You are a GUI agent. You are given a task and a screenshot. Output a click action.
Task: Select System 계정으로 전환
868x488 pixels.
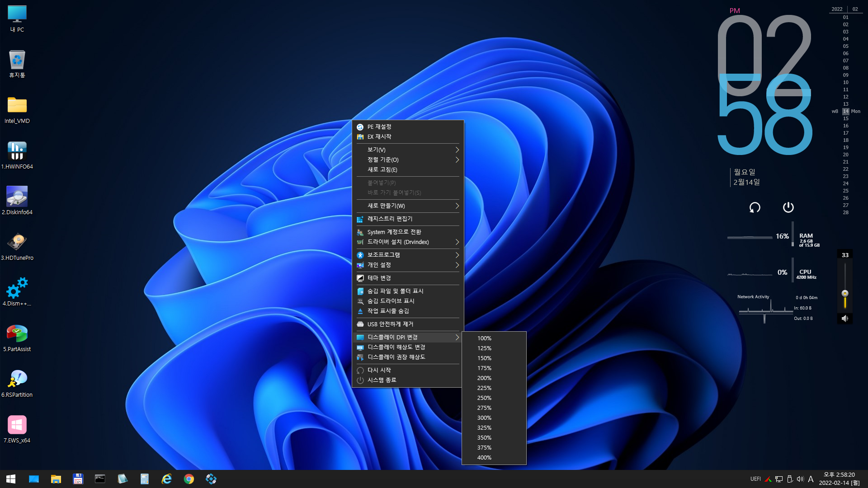point(408,232)
